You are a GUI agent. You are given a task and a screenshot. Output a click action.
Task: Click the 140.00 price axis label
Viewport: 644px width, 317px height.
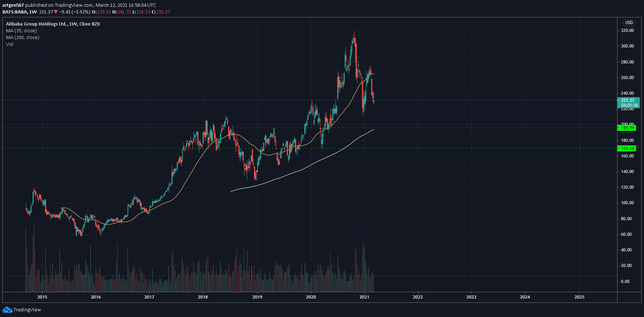[x=627, y=172]
